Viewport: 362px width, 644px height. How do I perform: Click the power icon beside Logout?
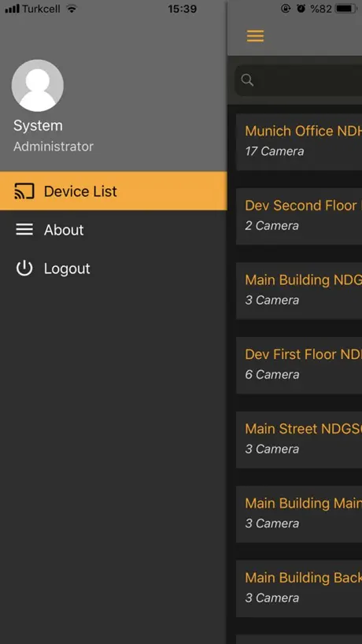tap(24, 268)
